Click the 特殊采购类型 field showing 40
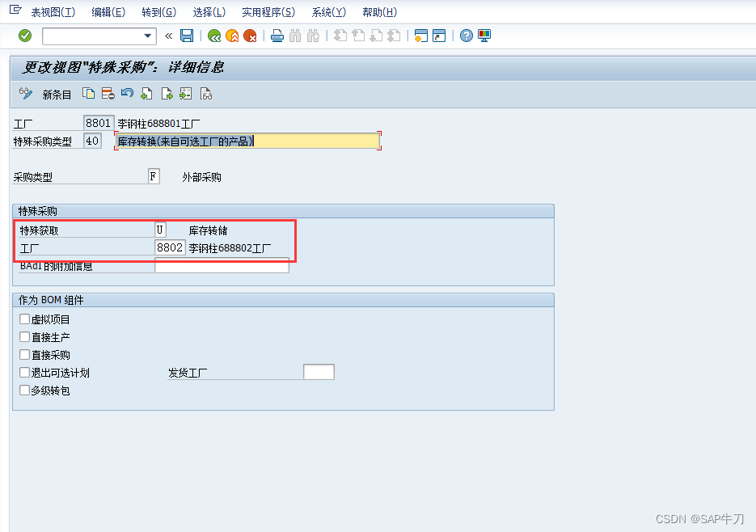756x532 pixels. tap(92, 141)
